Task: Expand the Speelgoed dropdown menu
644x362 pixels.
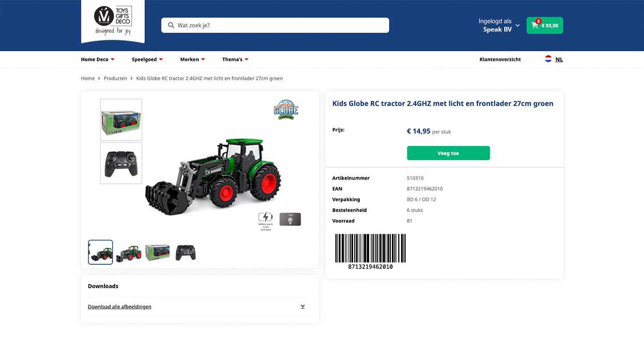Action: (147, 59)
